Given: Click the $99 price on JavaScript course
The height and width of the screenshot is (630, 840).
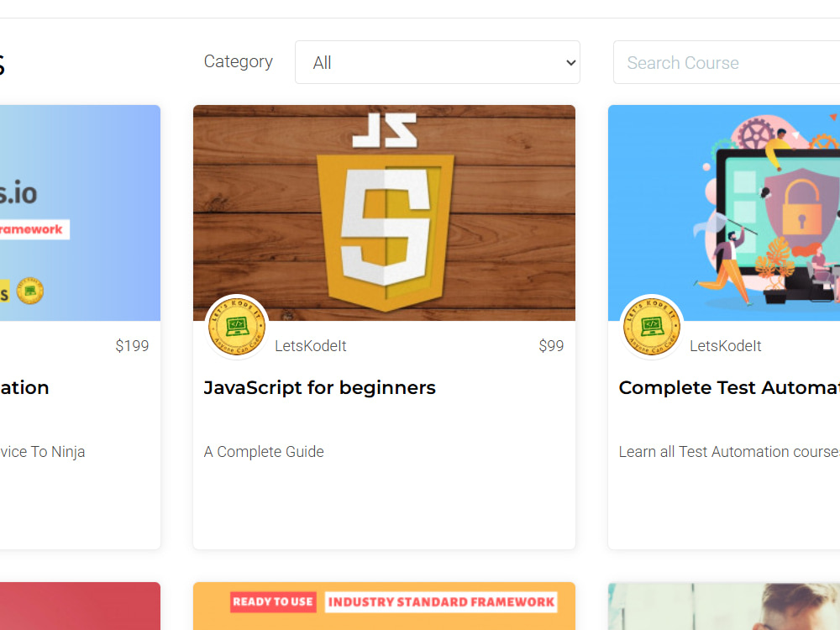Looking at the screenshot, I should [x=551, y=346].
